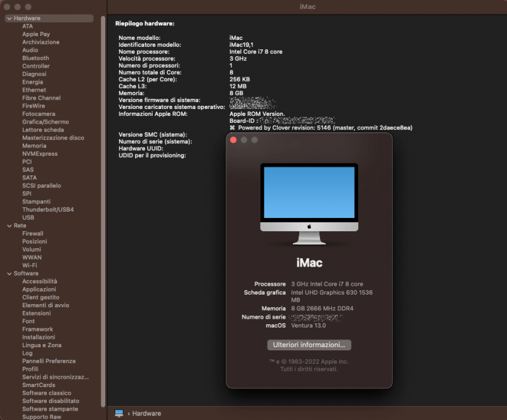Screen dimensions: 507x420
Task: Select USB in the sidebar
Action: [x=28, y=217]
